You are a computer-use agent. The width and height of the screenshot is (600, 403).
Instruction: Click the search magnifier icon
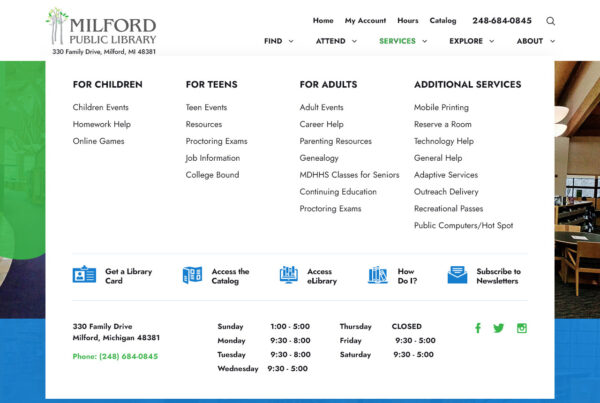(x=550, y=21)
